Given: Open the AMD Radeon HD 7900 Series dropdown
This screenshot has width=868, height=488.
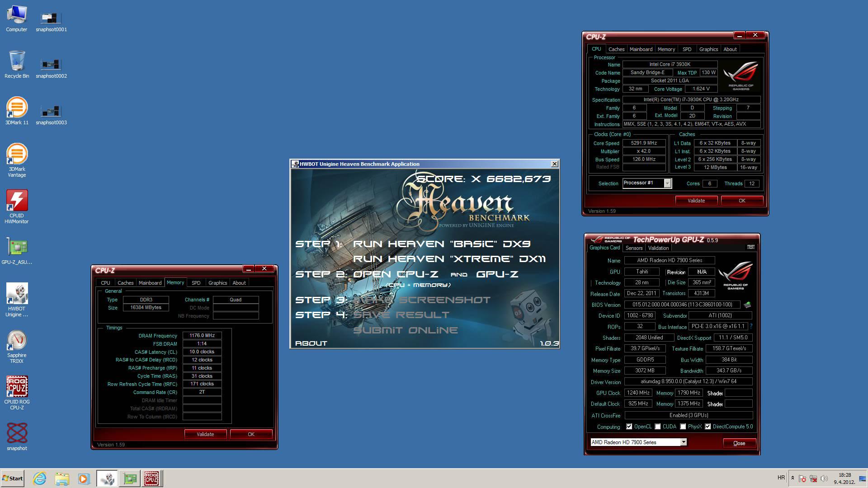Looking at the screenshot, I should [x=638, y=442].
